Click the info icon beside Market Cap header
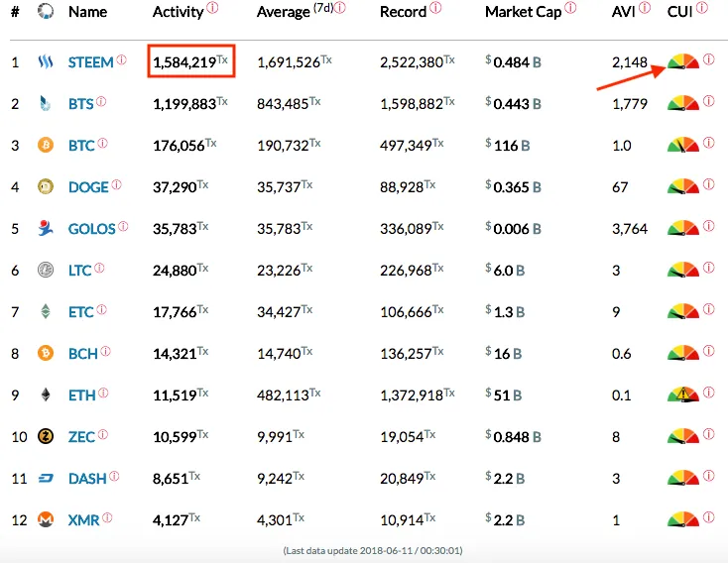Image resolution: width=728 pixels, height=563 pixels. pos(570,7)
